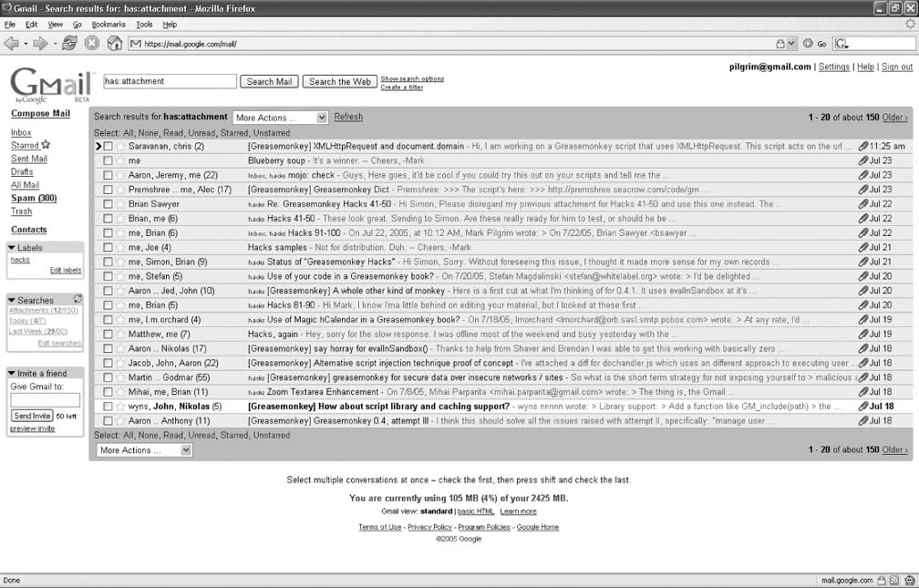Open the top More Actions dropdown
The image size is (919, 588).
(280, 118)
